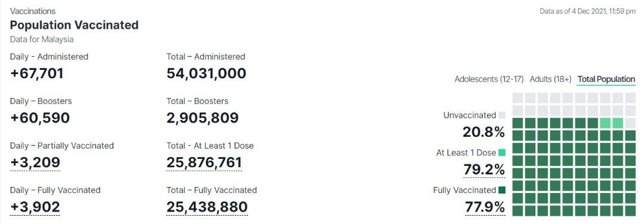644x224 pixels.
Task: Click the +3,902 daily fully vaccinated value
Action: click(35, 207)
